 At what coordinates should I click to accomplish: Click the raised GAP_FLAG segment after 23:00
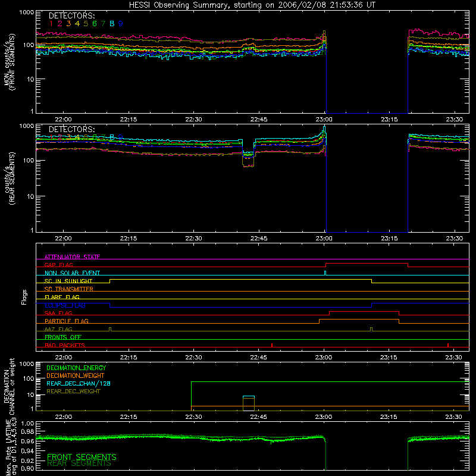click(367, 264)
